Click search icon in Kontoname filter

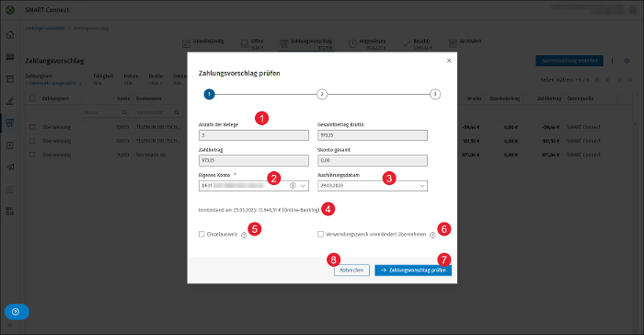click(x=177, y=112)
